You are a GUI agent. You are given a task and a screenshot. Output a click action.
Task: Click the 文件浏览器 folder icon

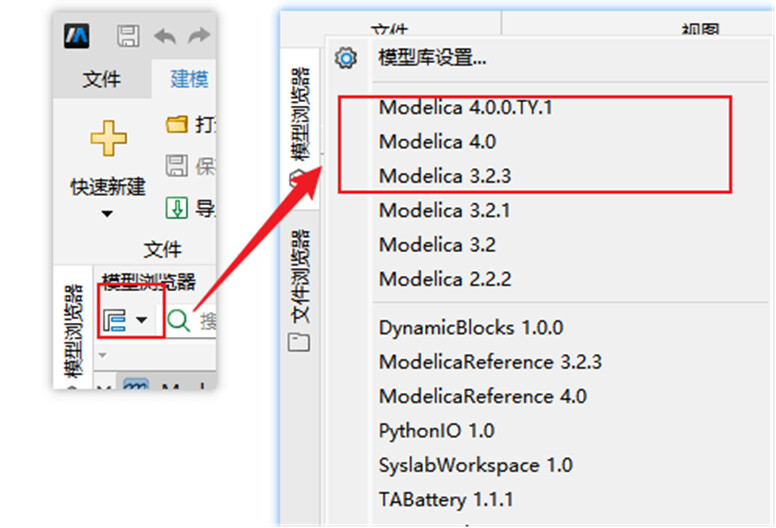pos(299,342)
